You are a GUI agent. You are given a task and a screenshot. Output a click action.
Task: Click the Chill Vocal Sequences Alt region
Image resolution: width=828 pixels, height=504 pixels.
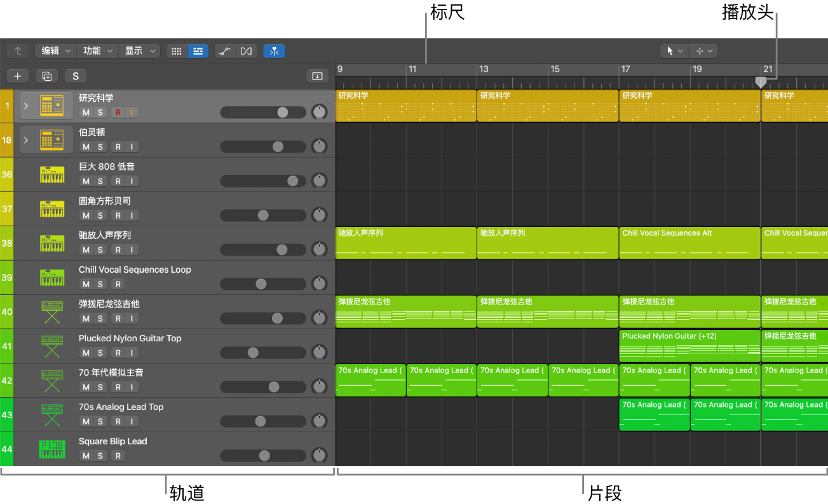tap(689, 242)
